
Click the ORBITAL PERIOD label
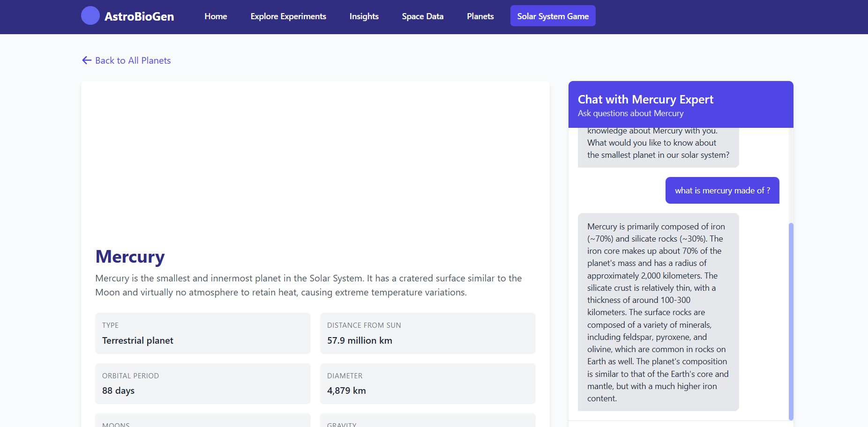point(130,376)
